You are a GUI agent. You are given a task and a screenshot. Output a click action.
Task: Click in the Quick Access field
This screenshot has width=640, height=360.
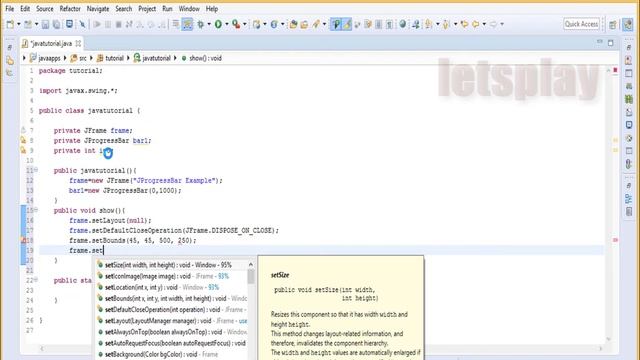(x=581, y=24)
